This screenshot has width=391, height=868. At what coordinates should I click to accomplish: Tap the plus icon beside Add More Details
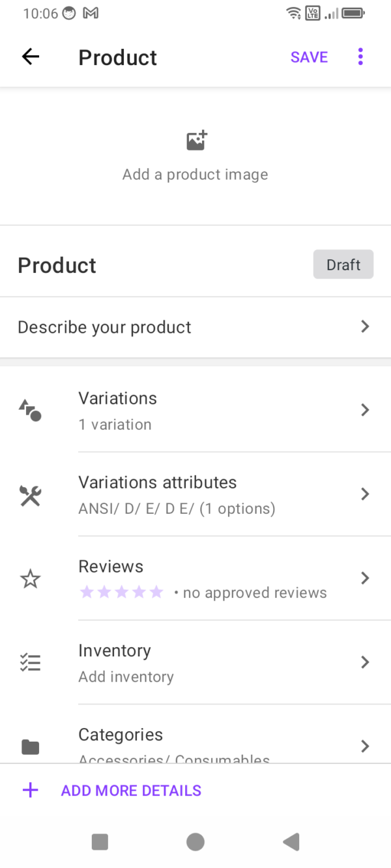[x=31, y=791]
